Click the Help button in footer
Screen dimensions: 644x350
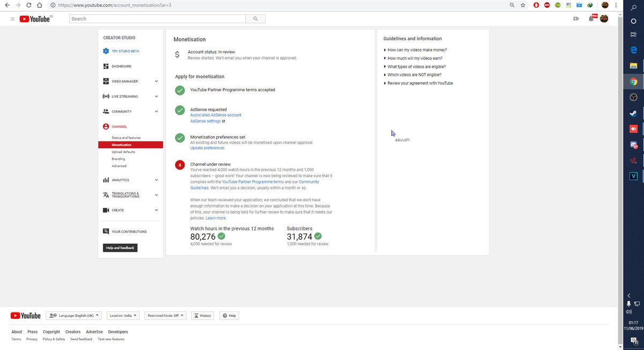coord(229,316)
